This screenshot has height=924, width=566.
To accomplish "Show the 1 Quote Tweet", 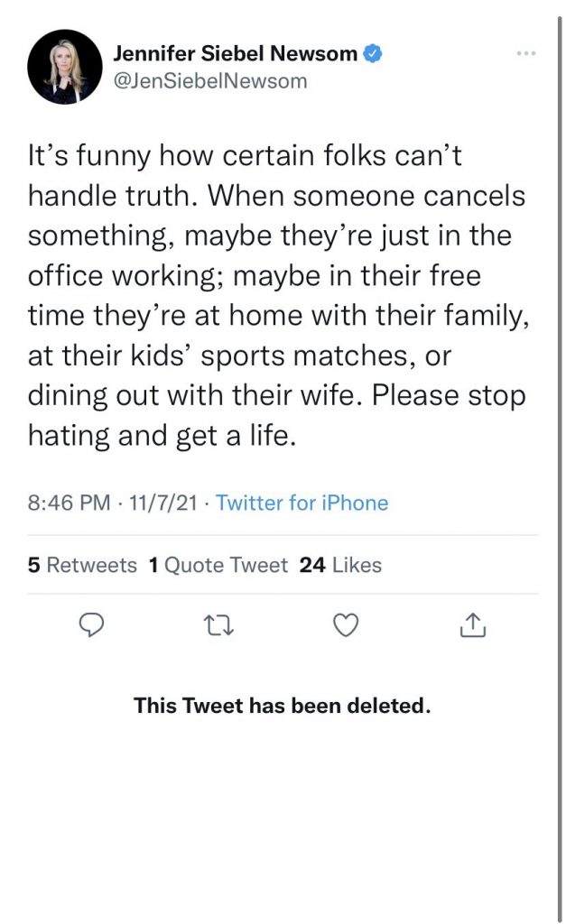I will tap(218, 565).
